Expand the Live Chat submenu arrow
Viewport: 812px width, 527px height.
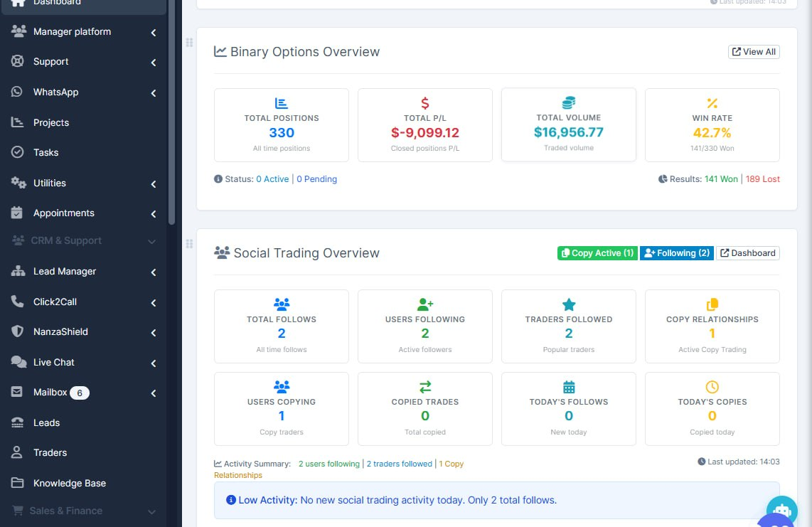click(x=154, y=363)
